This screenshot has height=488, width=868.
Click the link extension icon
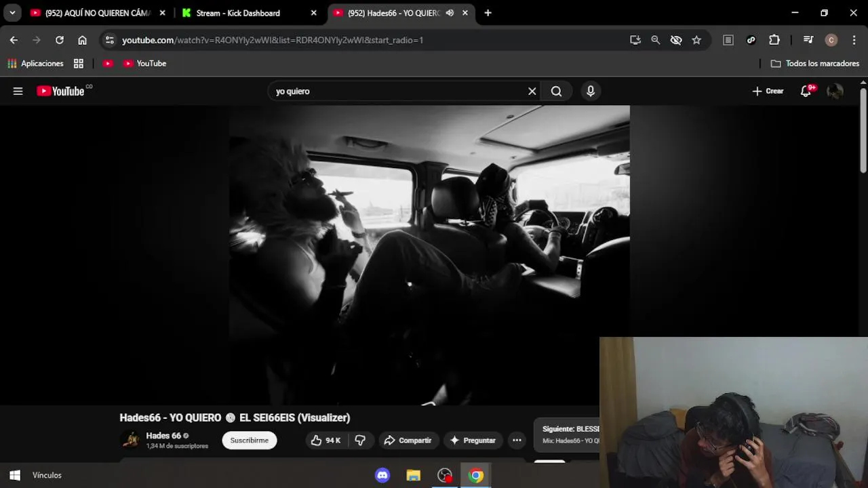[x=751, y=40]
